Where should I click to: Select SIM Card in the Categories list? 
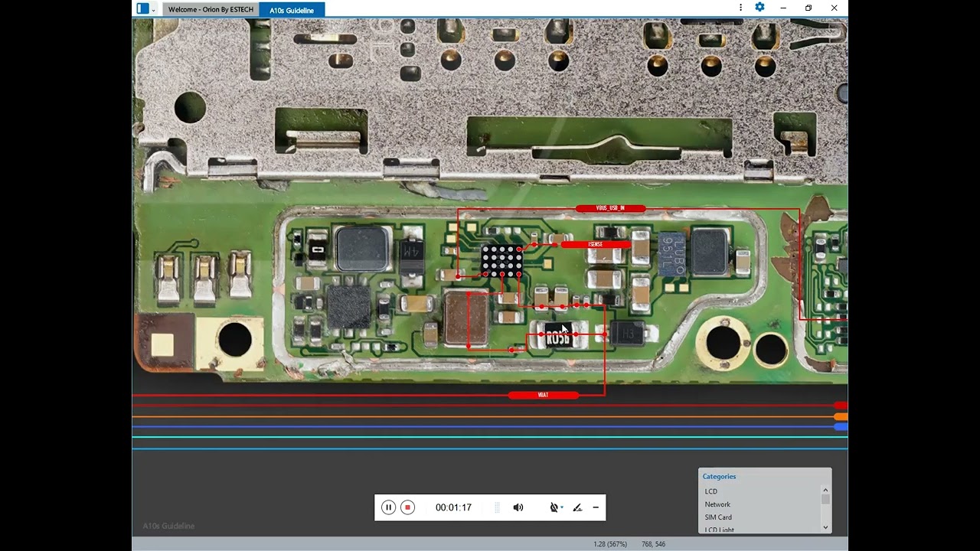pyautogui.click(x=718, y=517)
